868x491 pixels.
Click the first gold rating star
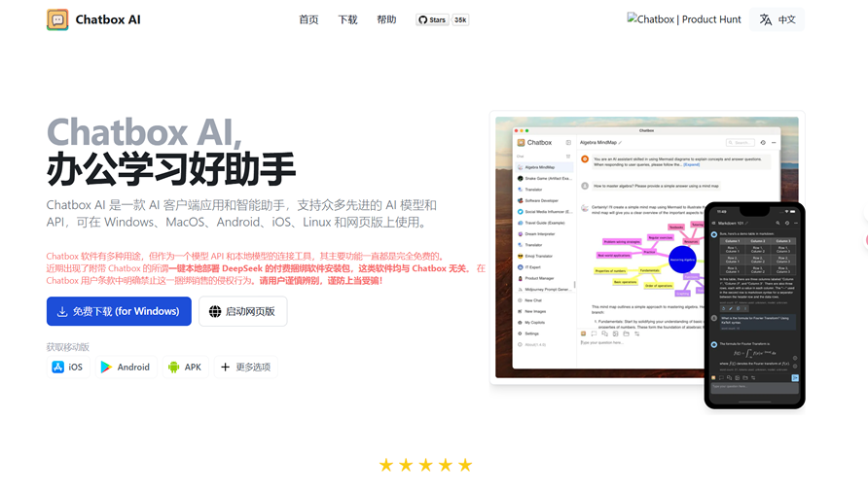click(386, 465)
